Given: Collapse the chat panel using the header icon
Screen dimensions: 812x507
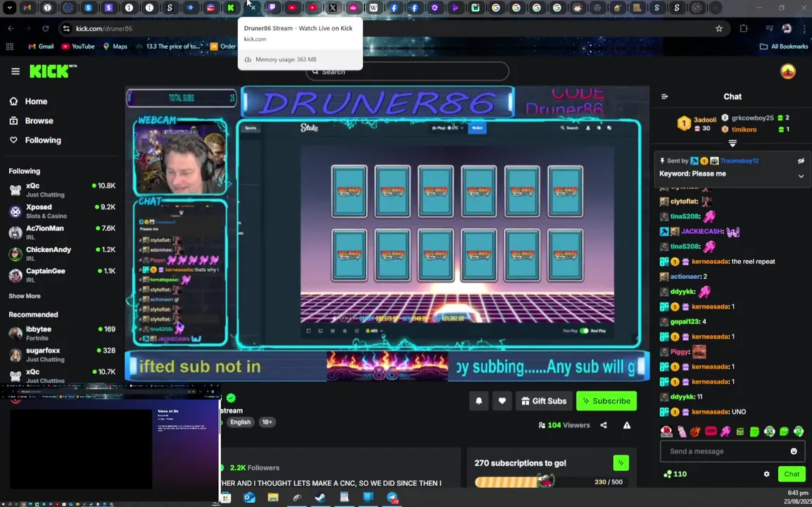Looking at the screenshot, I should coord(664,96).
